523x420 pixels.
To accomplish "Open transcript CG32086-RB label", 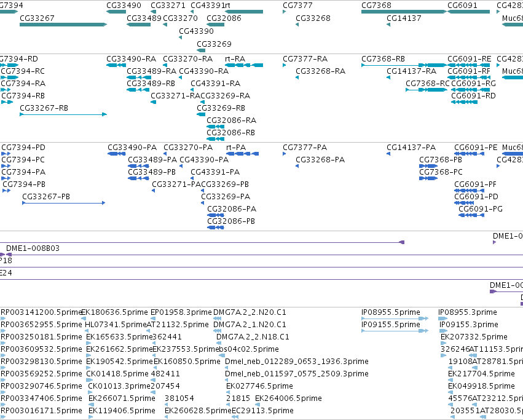I will tap(231, 133).
